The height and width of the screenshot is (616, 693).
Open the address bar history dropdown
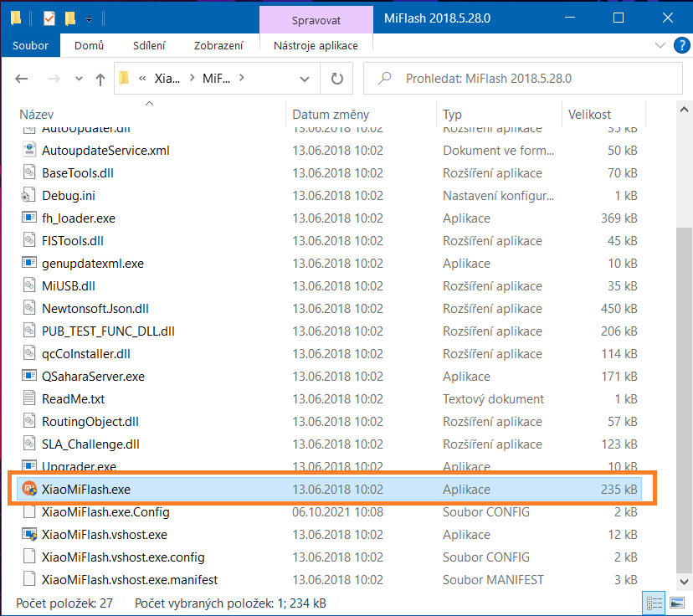pyautogui.click(x=305, y=79)
